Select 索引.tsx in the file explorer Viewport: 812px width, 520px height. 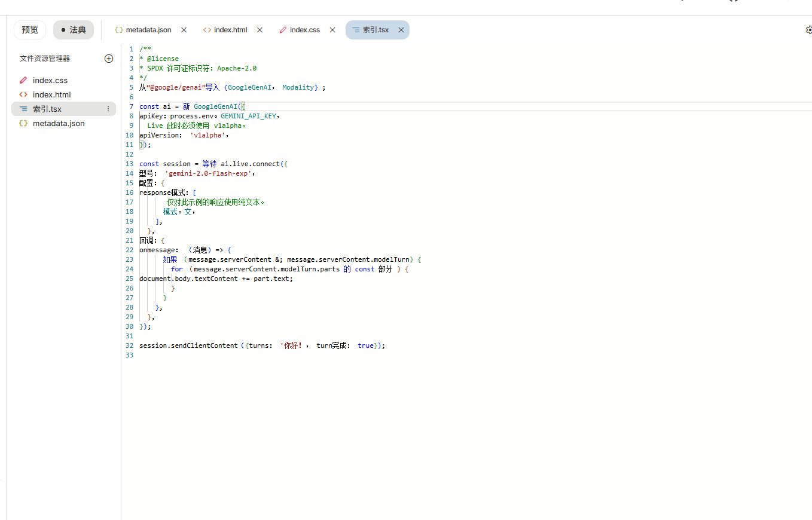tap(47, 109)
